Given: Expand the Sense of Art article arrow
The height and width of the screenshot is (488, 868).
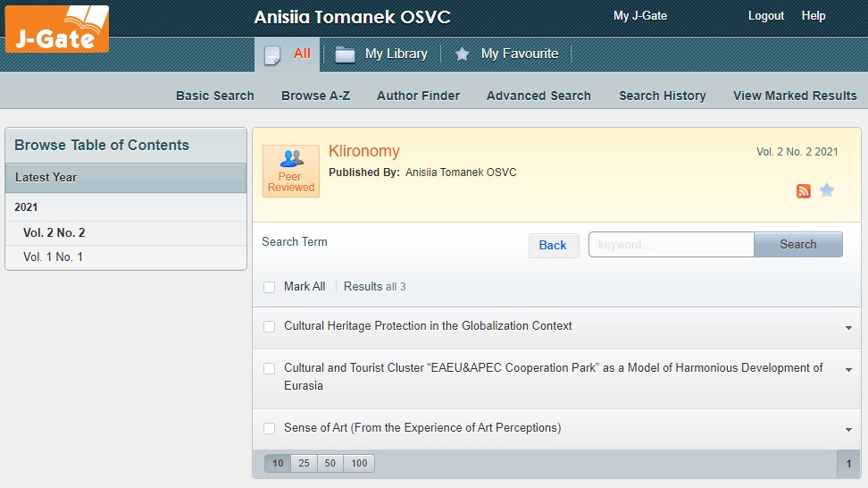Looking at the screenshot, I should 848,430.
